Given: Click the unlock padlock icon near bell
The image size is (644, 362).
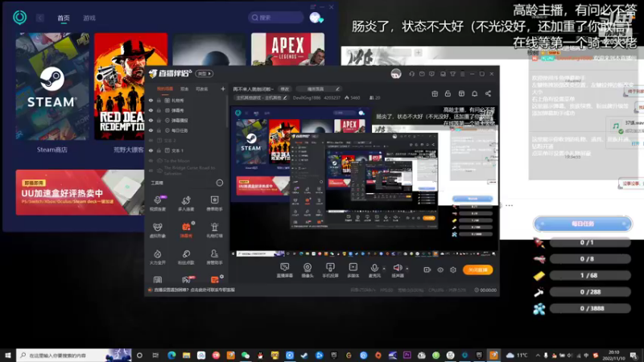Looking at the screenshot, I should [x=448, y=93].
